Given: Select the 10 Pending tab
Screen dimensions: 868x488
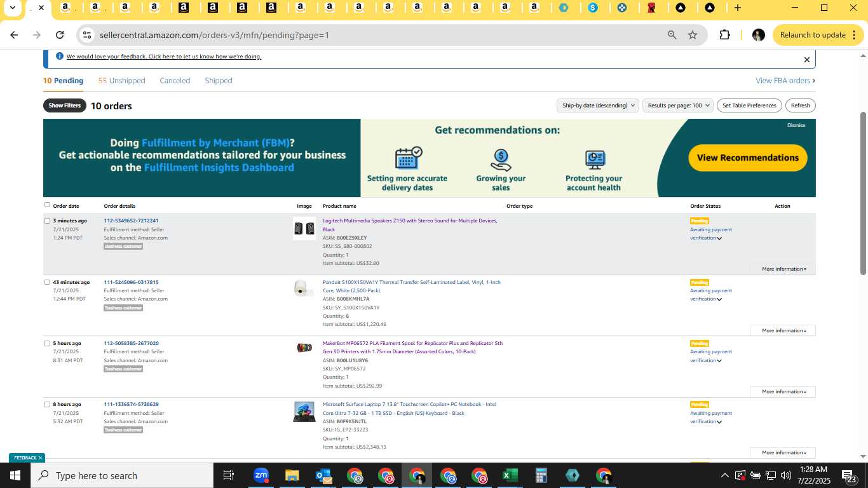Looking at the screenshot, I should [x=63, y=81].
